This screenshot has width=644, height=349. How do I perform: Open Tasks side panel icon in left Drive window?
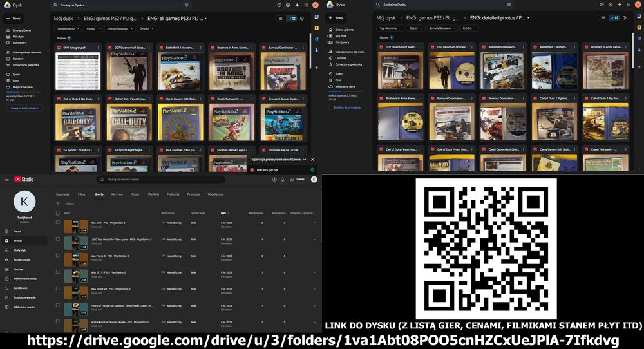pyautogui.click(x=317, y=39)
